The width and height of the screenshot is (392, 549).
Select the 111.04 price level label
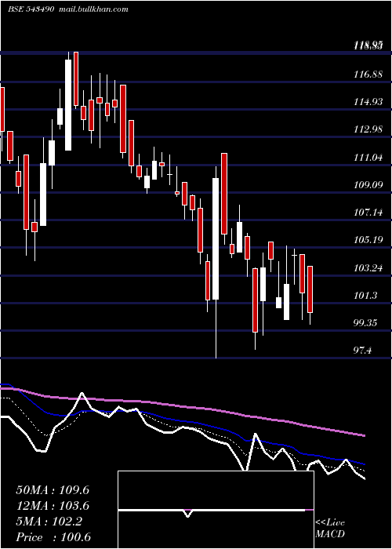coord(368,157)
